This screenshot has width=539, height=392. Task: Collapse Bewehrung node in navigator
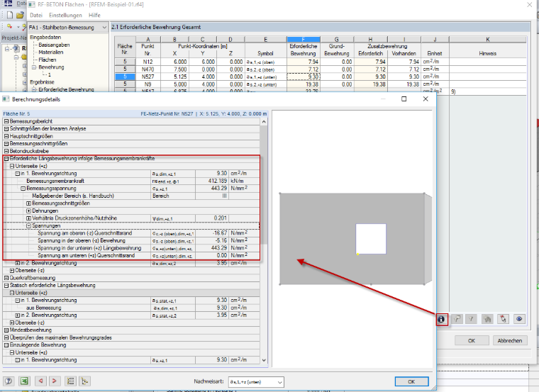(x=34, y=67)
